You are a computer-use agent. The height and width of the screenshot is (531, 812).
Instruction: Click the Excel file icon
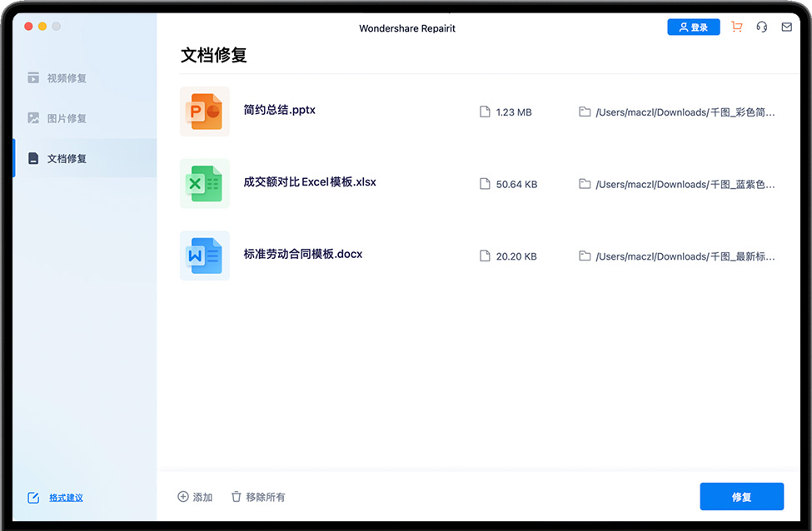pyautogui.click(x=205, y=183)
